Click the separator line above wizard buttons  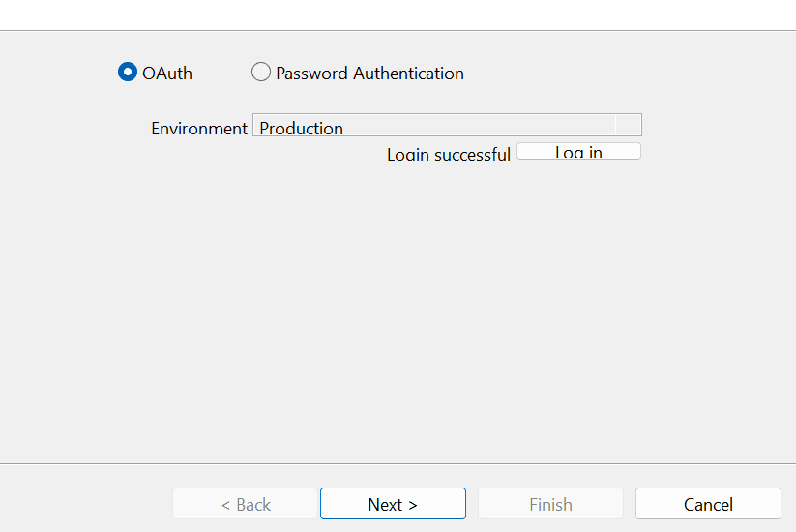[x=398, y=463]
